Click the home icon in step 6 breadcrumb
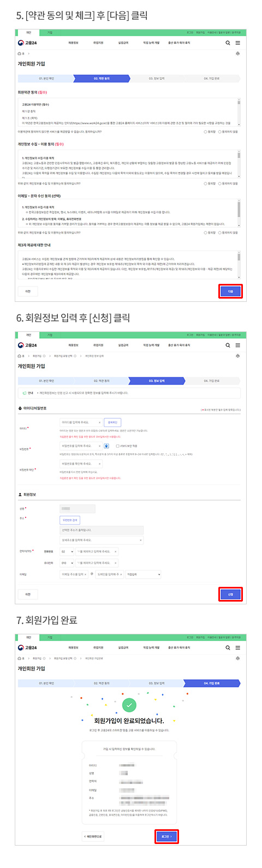The width and height of the screenshot is (262, 868). coord(20,356)
